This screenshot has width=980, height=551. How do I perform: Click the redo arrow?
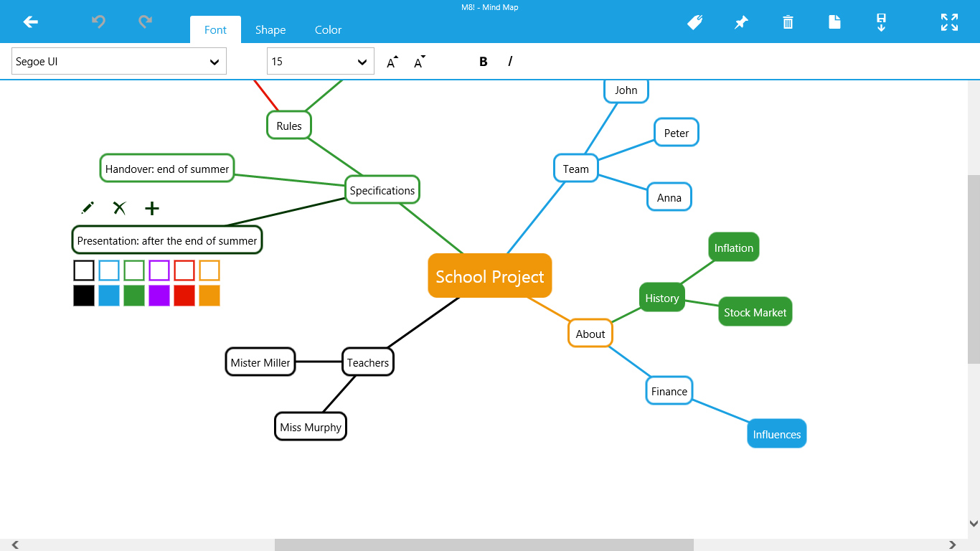click(145, 22)
